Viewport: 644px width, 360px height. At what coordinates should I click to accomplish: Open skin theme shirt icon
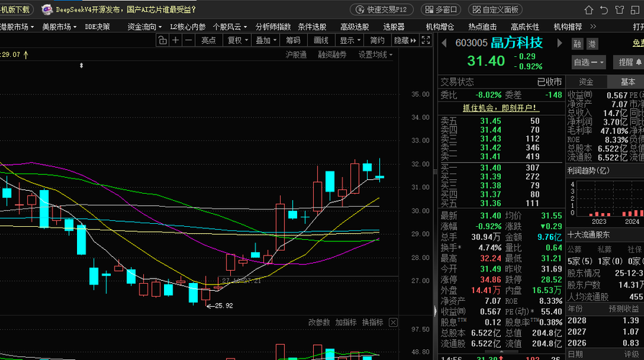[x=620, y=10]
